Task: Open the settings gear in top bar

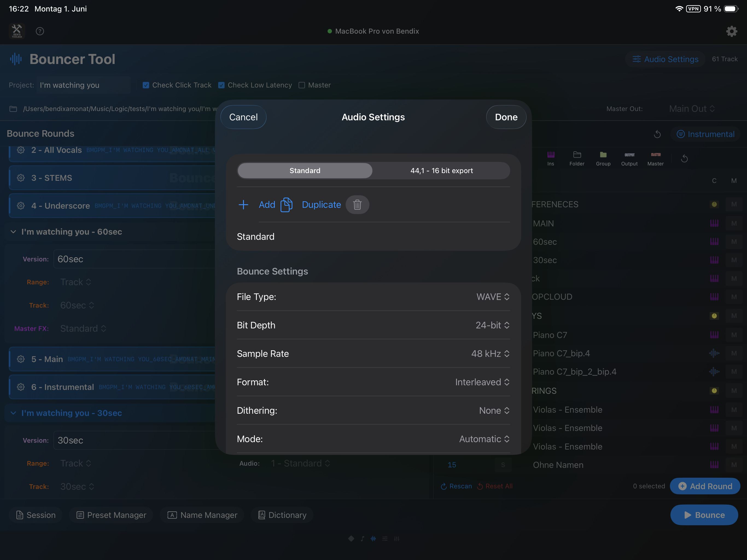Action: click(x=731, y=31)
